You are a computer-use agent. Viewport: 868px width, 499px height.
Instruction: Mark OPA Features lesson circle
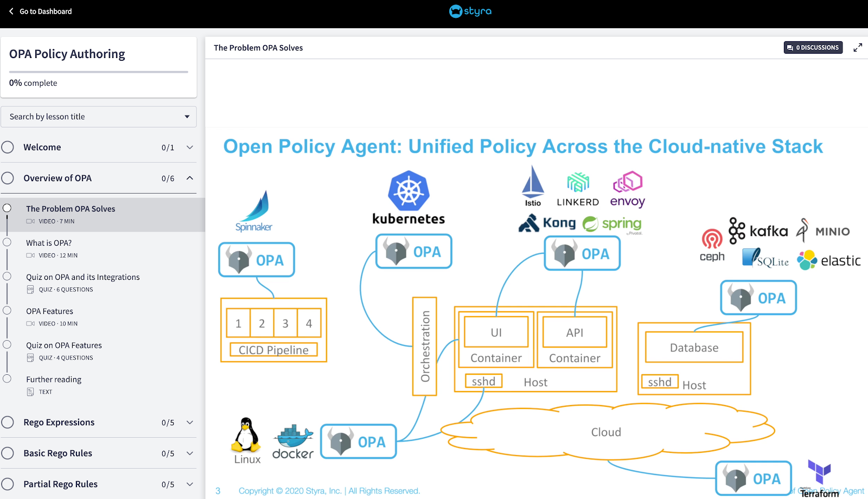pos(7,311)
